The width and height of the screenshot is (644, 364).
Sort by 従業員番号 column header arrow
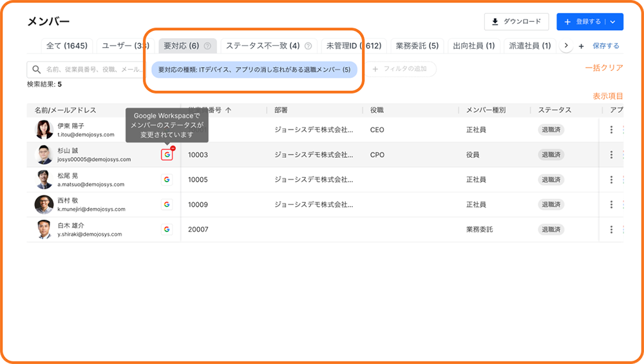(x=228, y=110)
